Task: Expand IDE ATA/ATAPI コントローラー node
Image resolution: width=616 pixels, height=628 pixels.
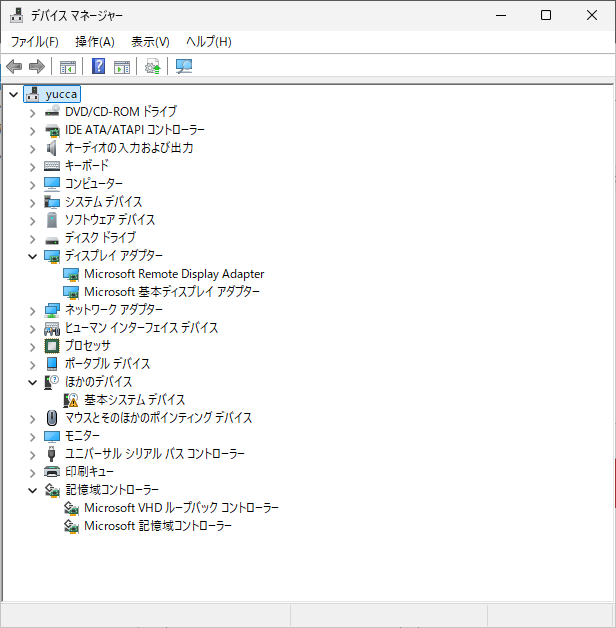Action: point(32,131)
